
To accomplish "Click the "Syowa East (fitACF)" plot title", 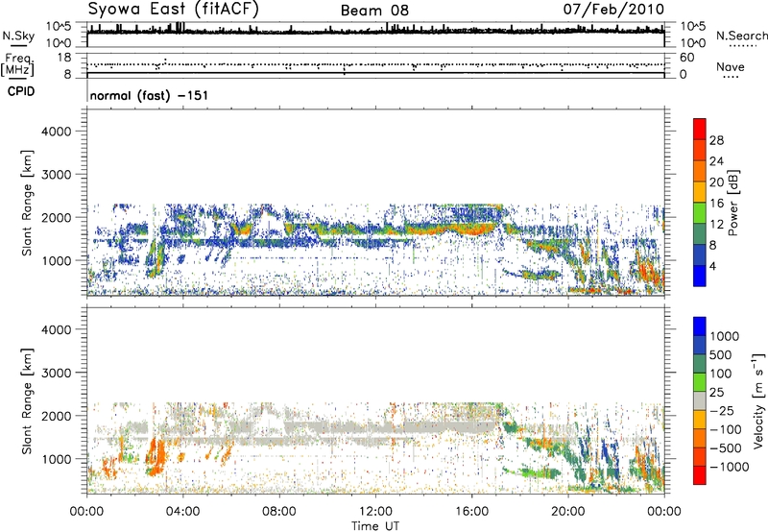I will (174, 10).
